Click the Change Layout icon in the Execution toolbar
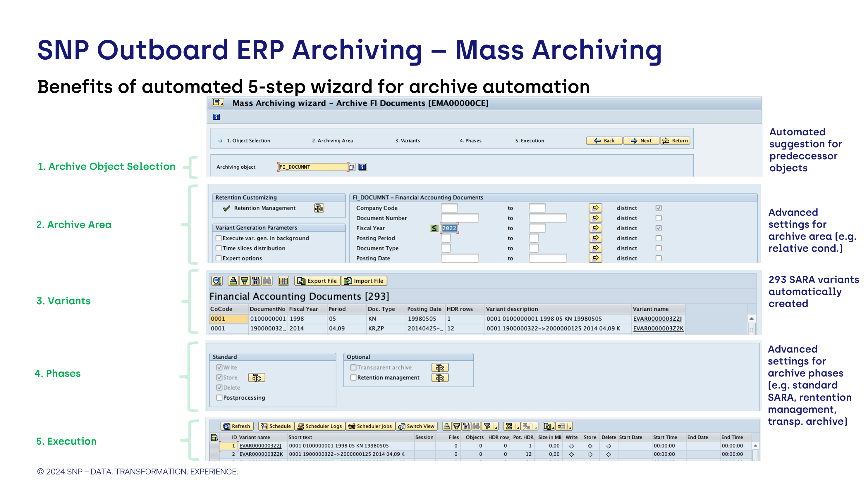This screenshot has height=487, width=868. (561, 426)
